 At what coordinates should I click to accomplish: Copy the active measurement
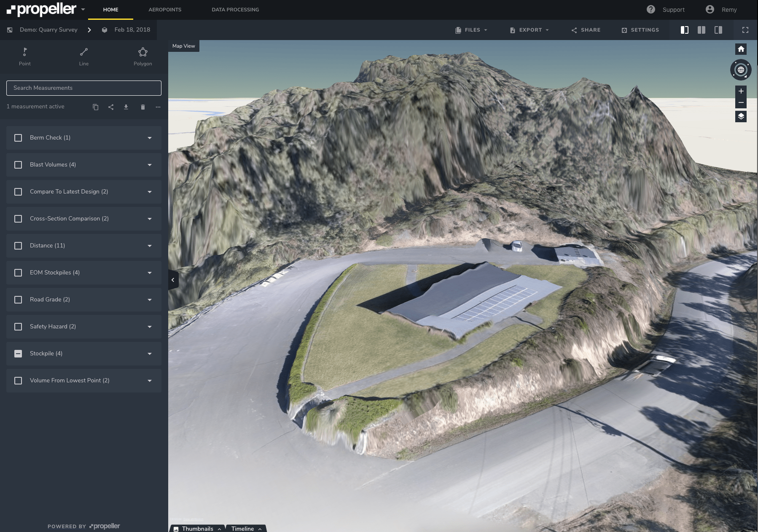point(95,107)
